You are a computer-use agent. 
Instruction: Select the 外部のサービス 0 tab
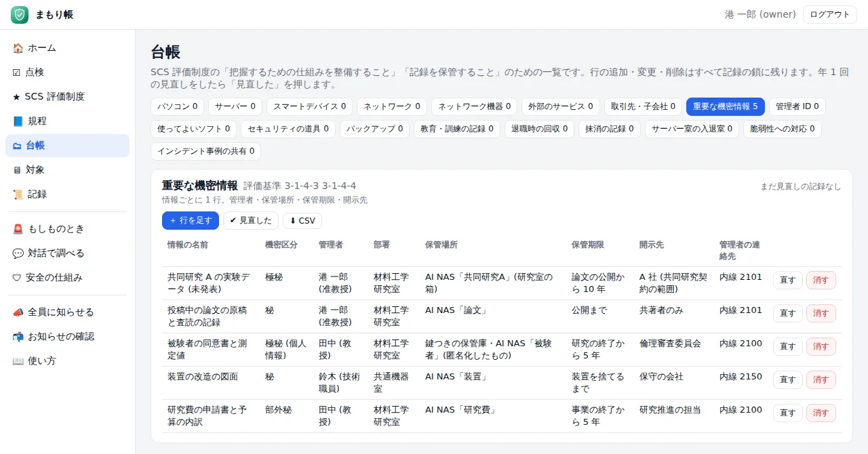click(561, 106)
